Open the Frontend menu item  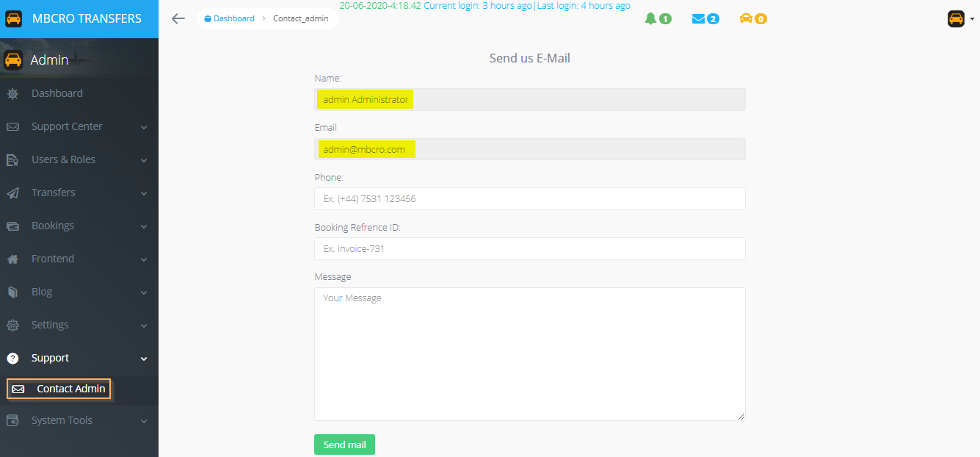coord(53,259)
